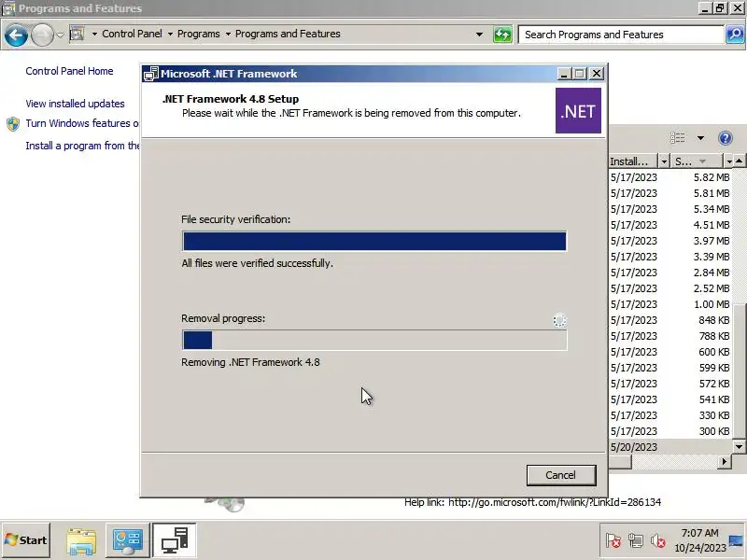Viewport: 747px width, 560px height.
Task: Click the Show desktop button
Action: click(x=737, y=540)
